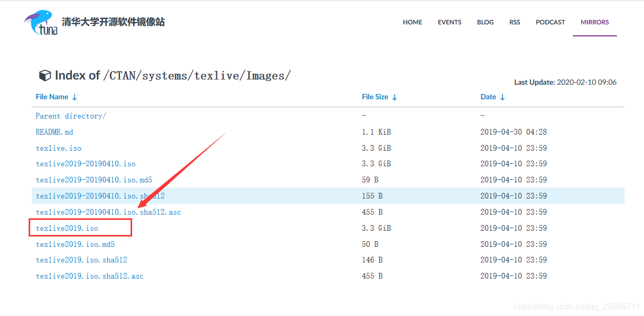Click the box icon beside Index of

point(45,75)
